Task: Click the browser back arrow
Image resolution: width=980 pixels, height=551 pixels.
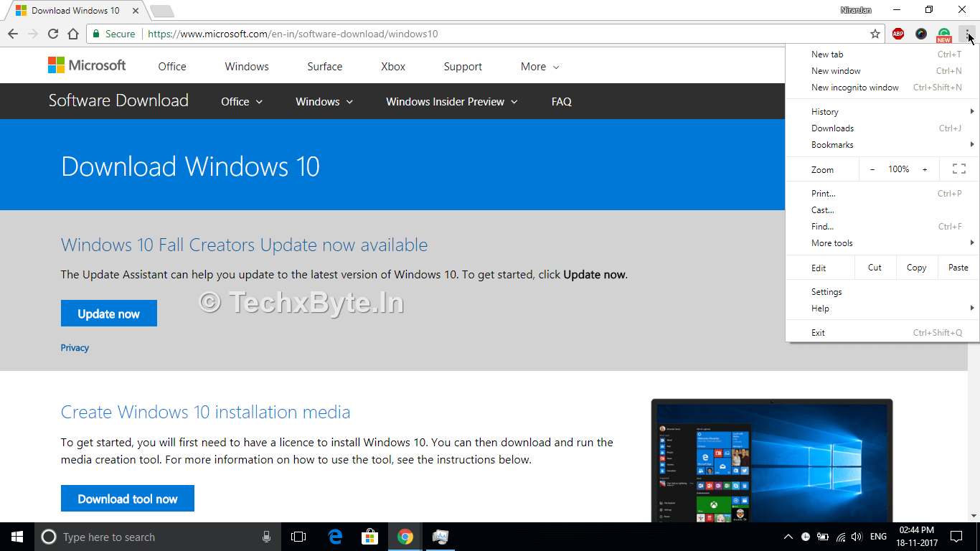Action: point(12,34)
